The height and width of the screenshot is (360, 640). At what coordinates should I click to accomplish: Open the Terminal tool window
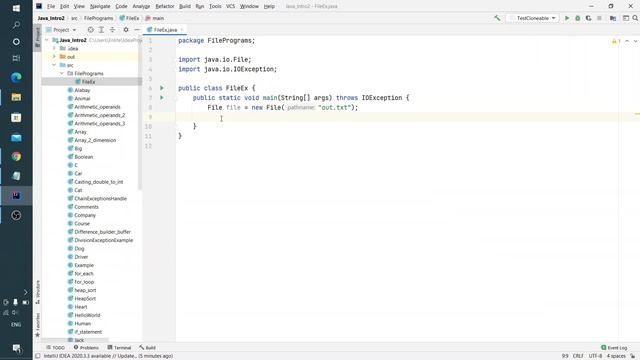pyautogui.click(x=119, y=348)
